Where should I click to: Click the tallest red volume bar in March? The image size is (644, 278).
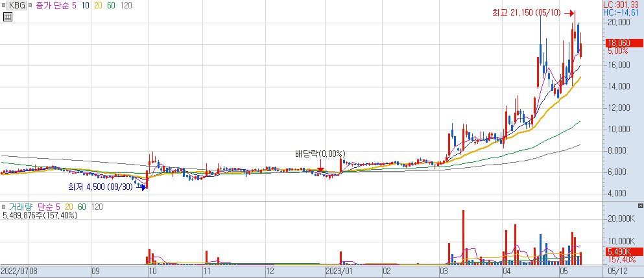[463, 237]
